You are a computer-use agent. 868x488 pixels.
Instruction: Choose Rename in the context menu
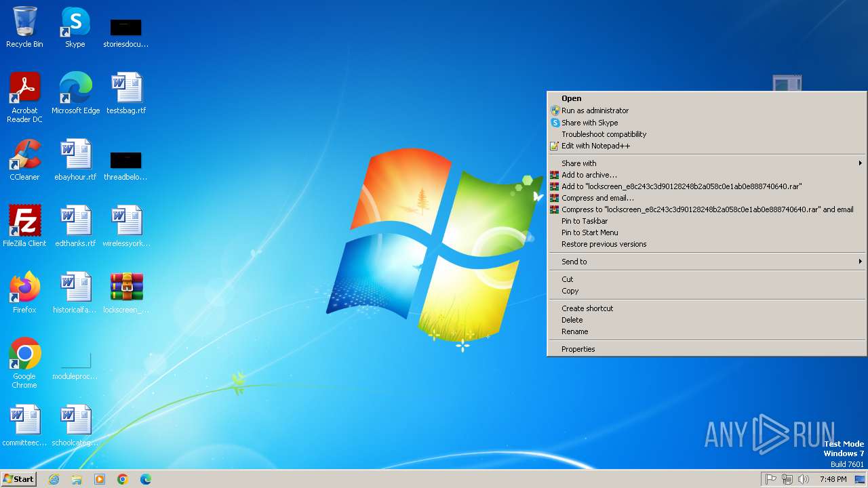[707, 331]
